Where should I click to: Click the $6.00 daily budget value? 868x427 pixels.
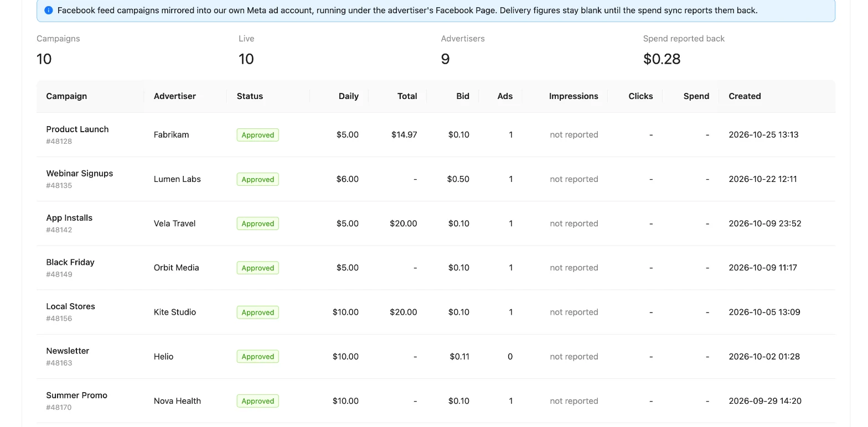[348, 179]
